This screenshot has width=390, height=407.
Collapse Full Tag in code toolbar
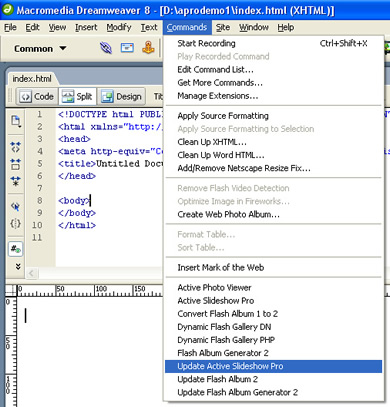coord(15,147)
